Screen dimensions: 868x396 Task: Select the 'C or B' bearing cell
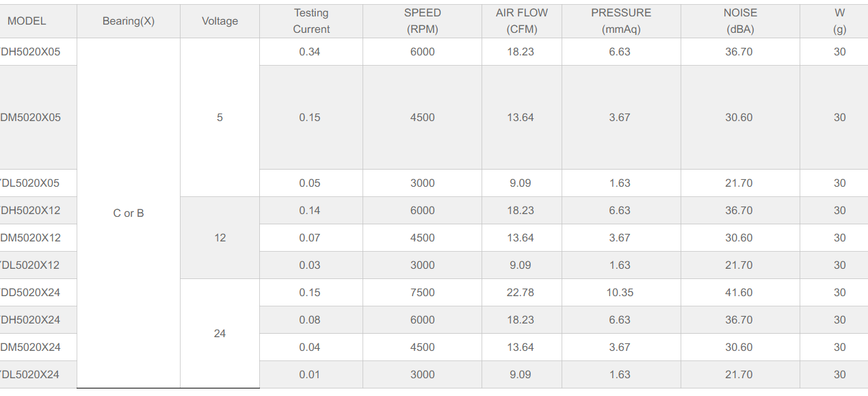point(129,213)
